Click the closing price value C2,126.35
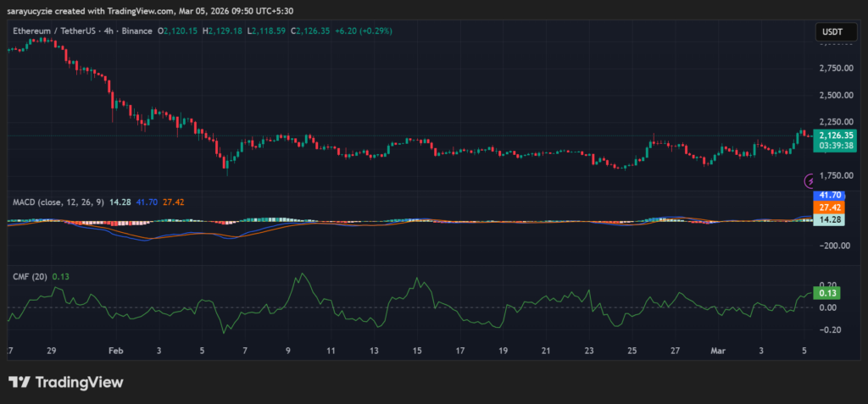868x404 pixels. point(312,30)
